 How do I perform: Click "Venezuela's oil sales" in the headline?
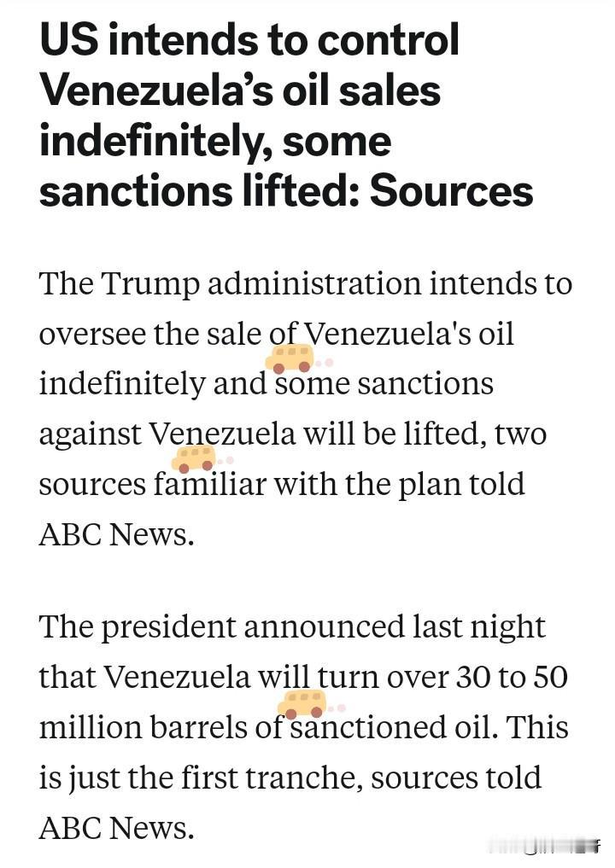pyautogui.click(x=240, y=90)
